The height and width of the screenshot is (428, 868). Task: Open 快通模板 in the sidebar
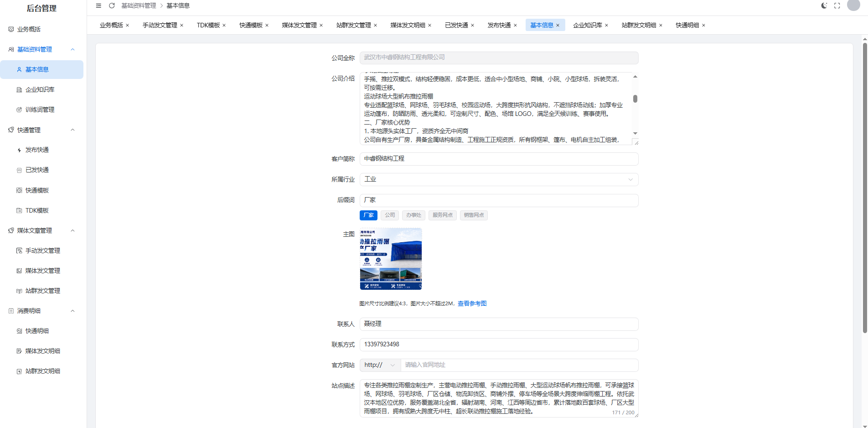coord(41,190)
